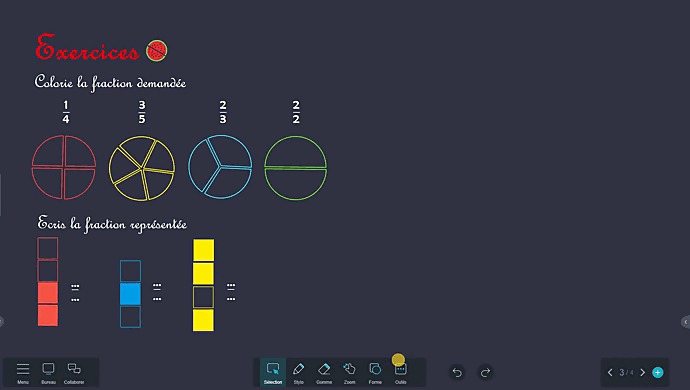This screenshot has height=390, width=690.
Task: Go to the next page arrow
Action: (x=642, y=372)
